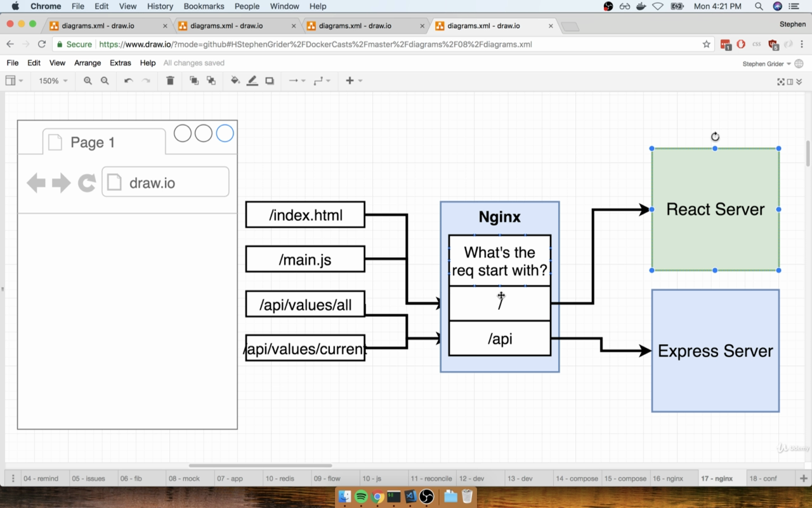812x508 pixels.
Task: Click the Fullscreen icon in draw.io toolbar
Action: coord(781,81)
